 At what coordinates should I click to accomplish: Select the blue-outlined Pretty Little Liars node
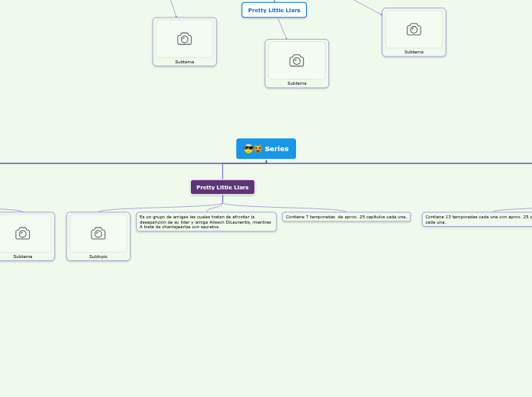pyautogui.click(x=274, y=10)
